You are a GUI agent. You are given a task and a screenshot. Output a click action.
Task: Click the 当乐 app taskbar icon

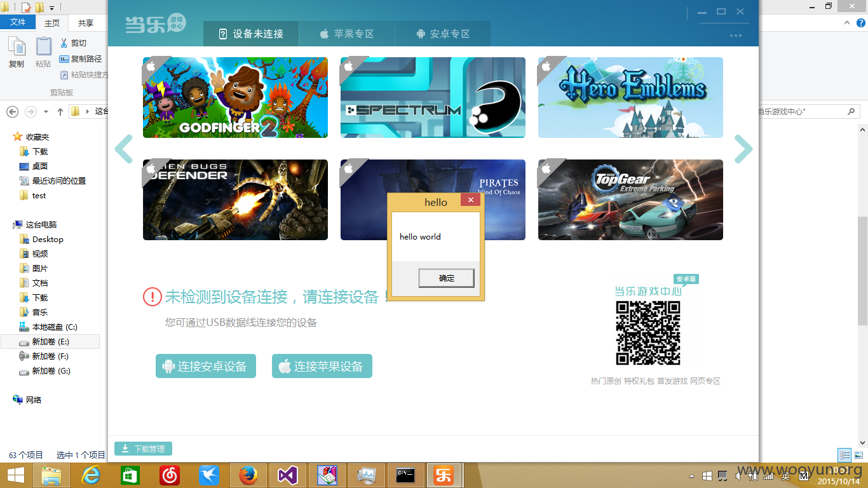click(x=444, y=475)
